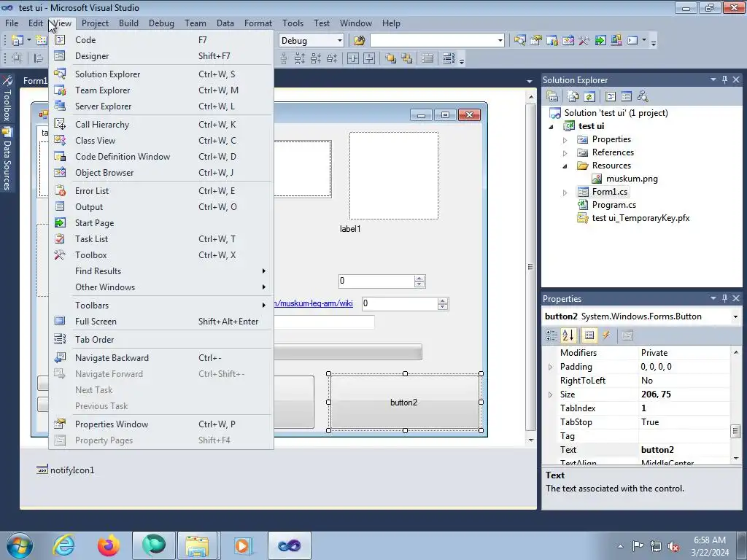Click the muskum-leg-arm wiki link
The height and width of the screenshot is (560, 747).
point(314,303)
